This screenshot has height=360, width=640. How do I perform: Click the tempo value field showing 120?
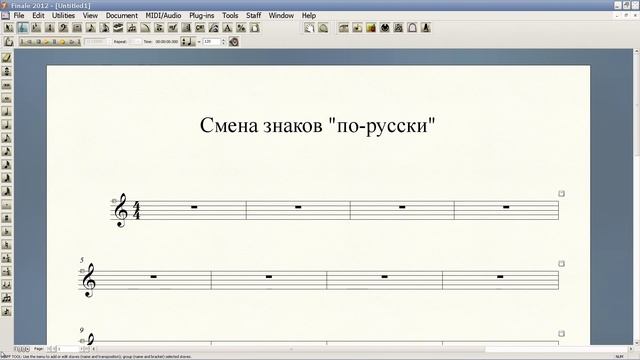(x=211, y=42)
